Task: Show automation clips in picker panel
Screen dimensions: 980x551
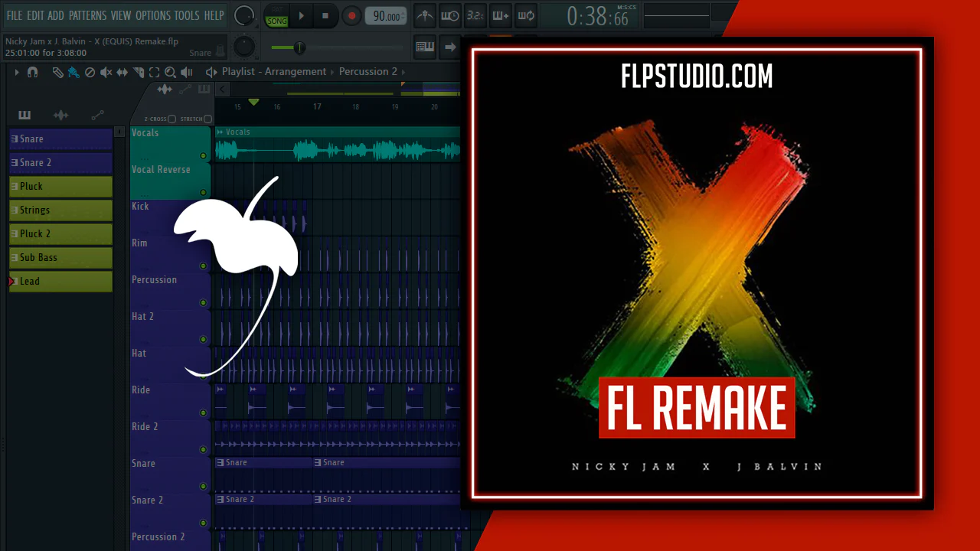Action: pos(97,116)
